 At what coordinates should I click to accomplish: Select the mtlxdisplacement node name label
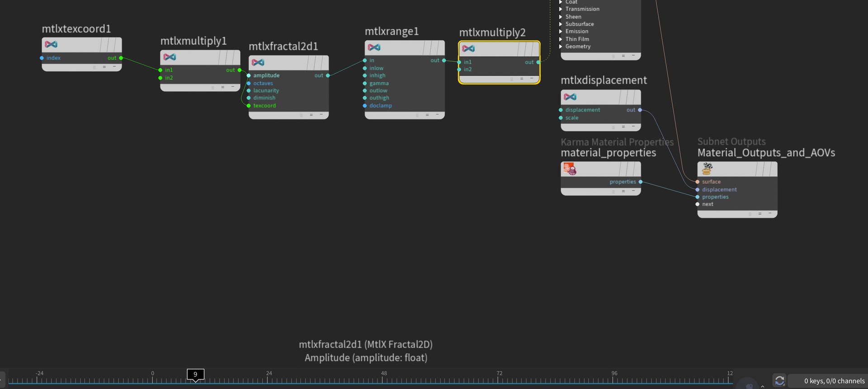coord(604,80)
